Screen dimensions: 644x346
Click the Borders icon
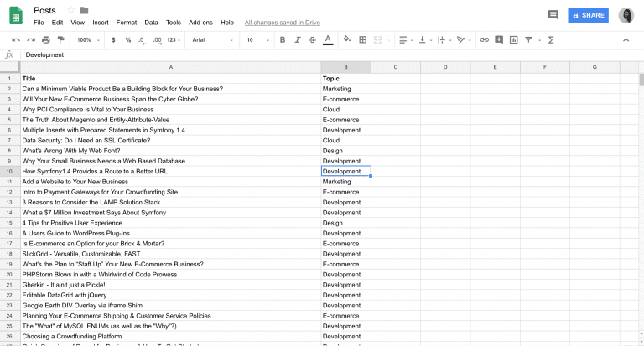click(x=361, y=39)
